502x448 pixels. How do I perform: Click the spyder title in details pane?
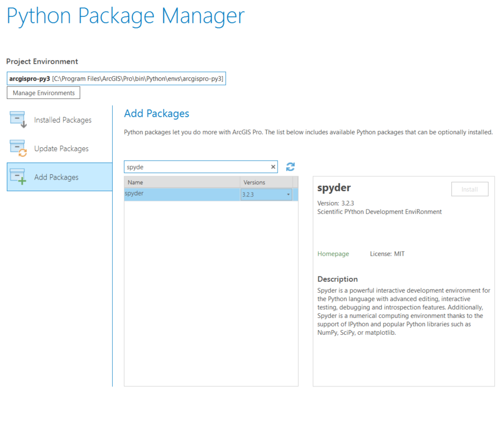tap(334, 188)
